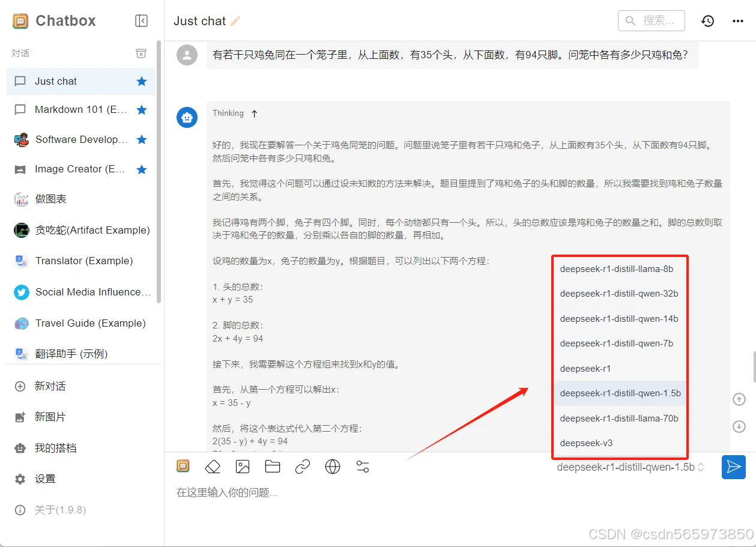Unfavorite the Just chat conversation star

(142, 81)
